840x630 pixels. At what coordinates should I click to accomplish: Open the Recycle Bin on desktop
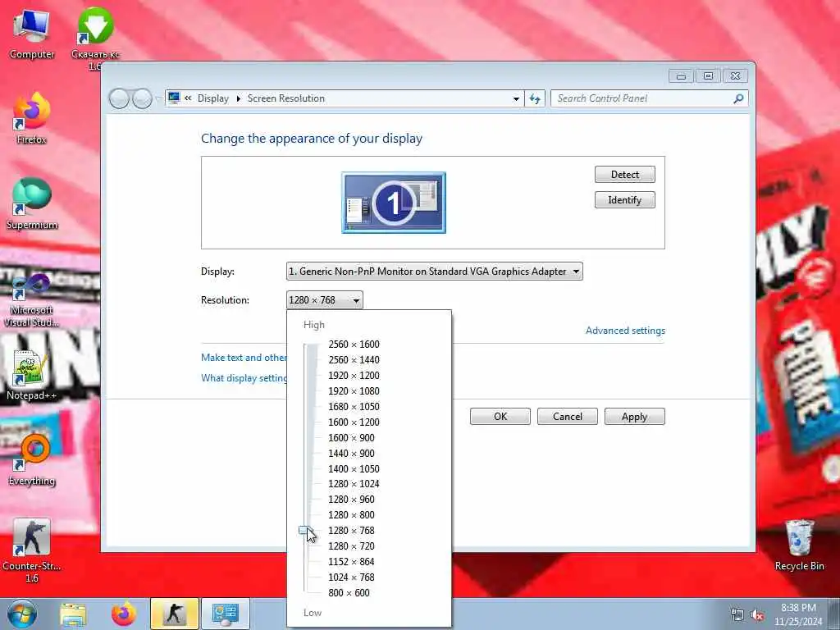coord(799,546)
